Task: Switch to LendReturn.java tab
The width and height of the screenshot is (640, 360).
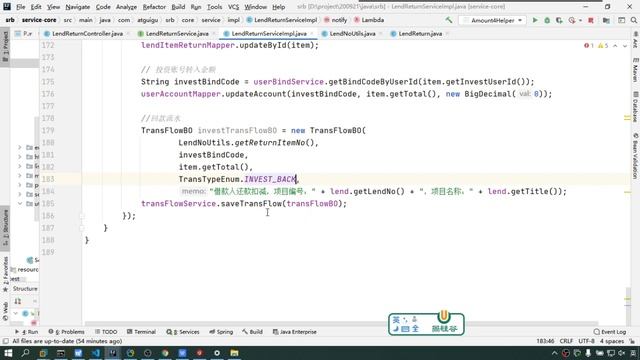Action: (x=420, y=33)
